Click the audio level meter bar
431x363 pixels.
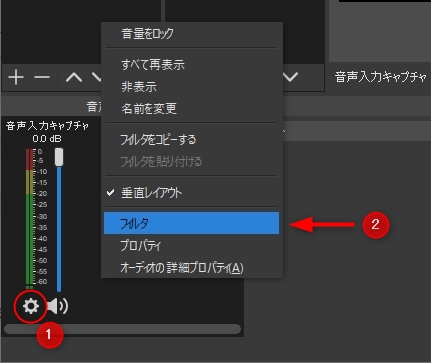click(x=30, y=218)
